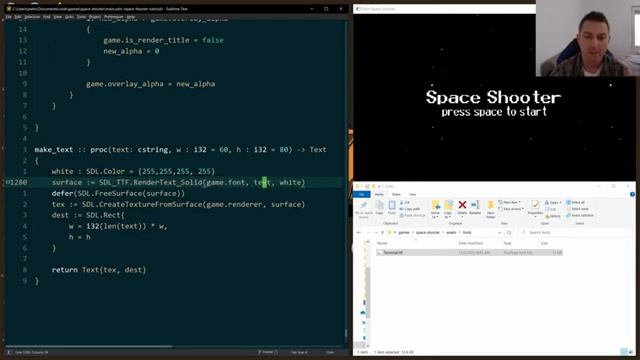Open the Project menu in Sublime Text
This screenshot has width=640, height=360.
tap(95, 17)
